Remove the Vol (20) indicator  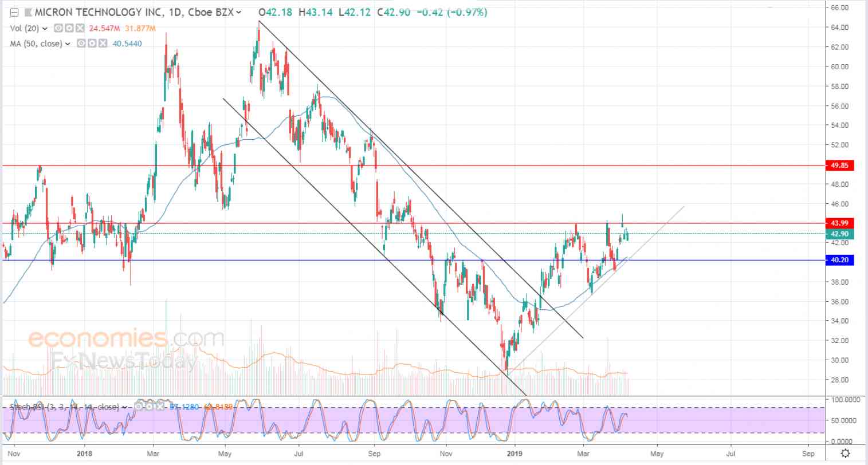pos(80,28)
